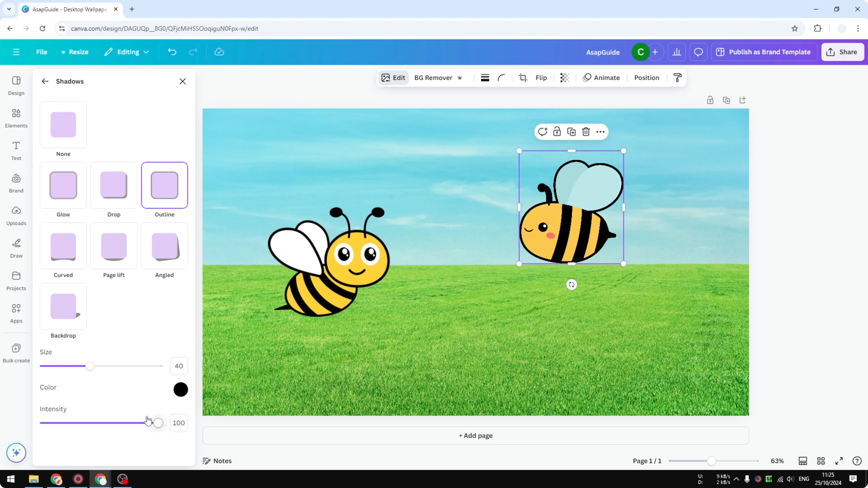Click the shadow Size value field showing 40
The image size is (868, 488).
(179, 366)
